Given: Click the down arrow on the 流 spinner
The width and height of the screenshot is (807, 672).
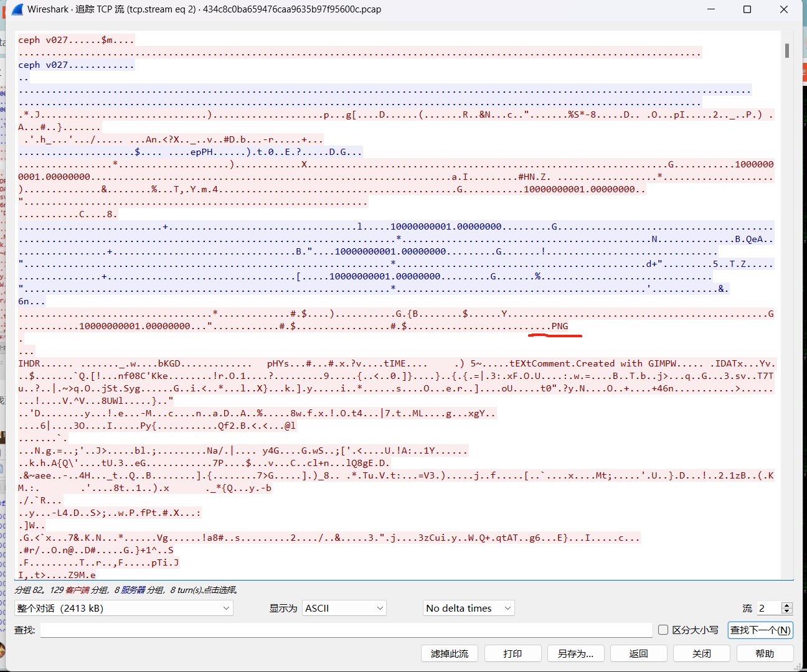Looking at the screenshot, I should pos(786,611).
